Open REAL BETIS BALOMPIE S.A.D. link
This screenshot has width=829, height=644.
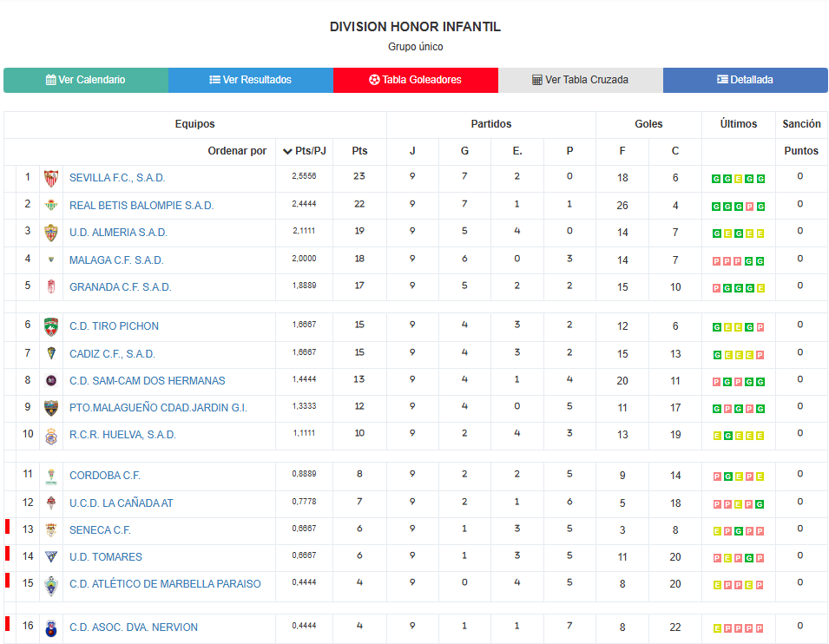pyautogui.click(x=141, y=206)
